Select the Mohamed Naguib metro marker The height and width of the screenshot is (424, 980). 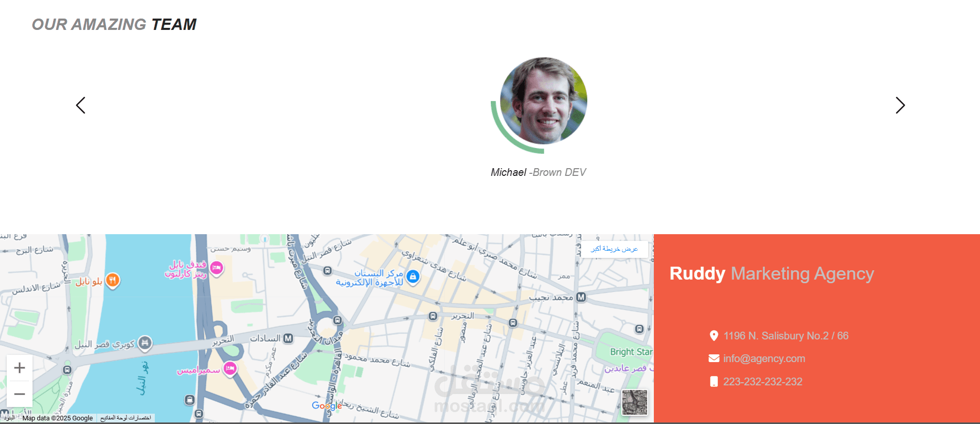pyautogui.click(x=581, y=297)
